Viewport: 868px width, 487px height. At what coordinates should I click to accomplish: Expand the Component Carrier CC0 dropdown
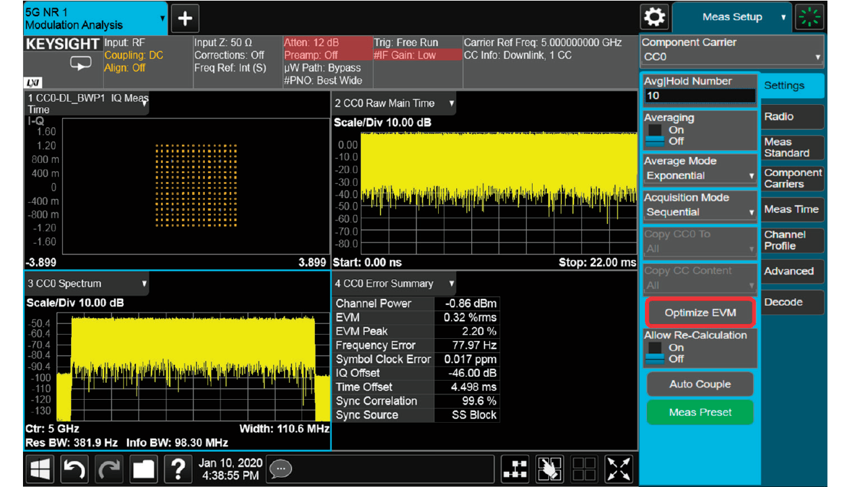click(731, 57)
